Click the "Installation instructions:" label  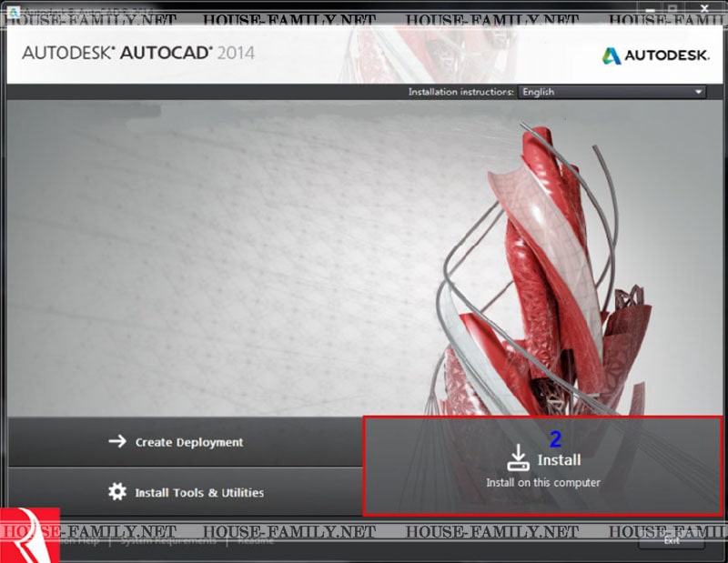(460, 92)
